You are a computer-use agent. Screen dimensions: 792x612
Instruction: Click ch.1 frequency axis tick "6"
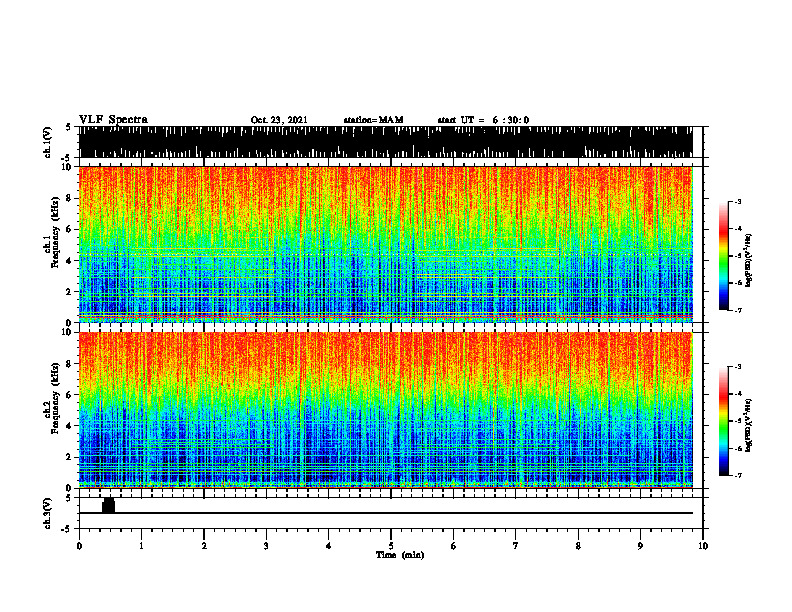click(x=71, y=229)
